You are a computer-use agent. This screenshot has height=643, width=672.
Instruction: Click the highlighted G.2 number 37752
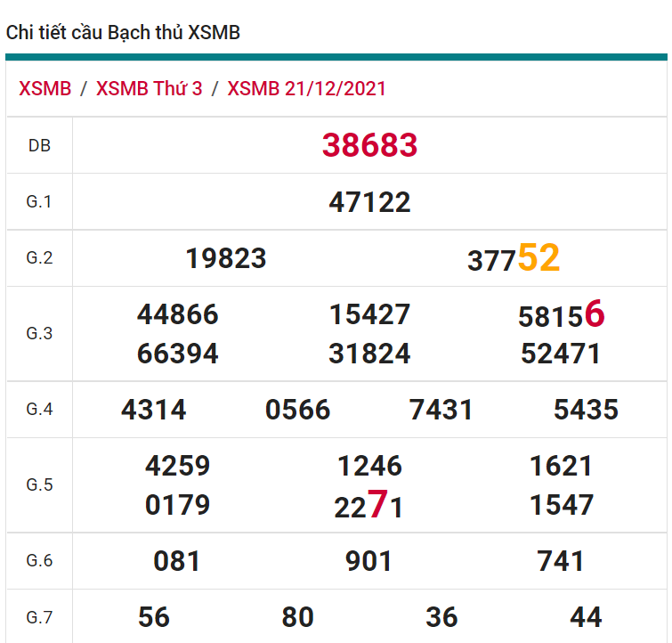[x=514, y=259]
